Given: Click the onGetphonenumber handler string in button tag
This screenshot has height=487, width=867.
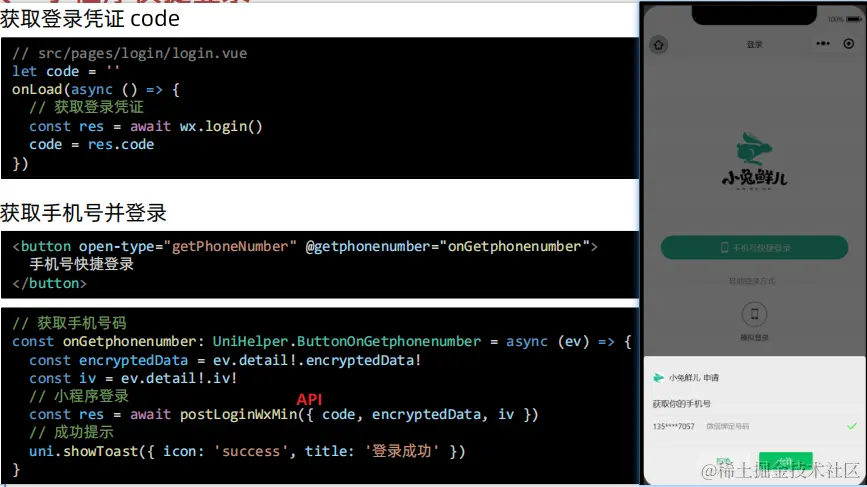Looking at the screenshot, I should (x=514, y=247).
